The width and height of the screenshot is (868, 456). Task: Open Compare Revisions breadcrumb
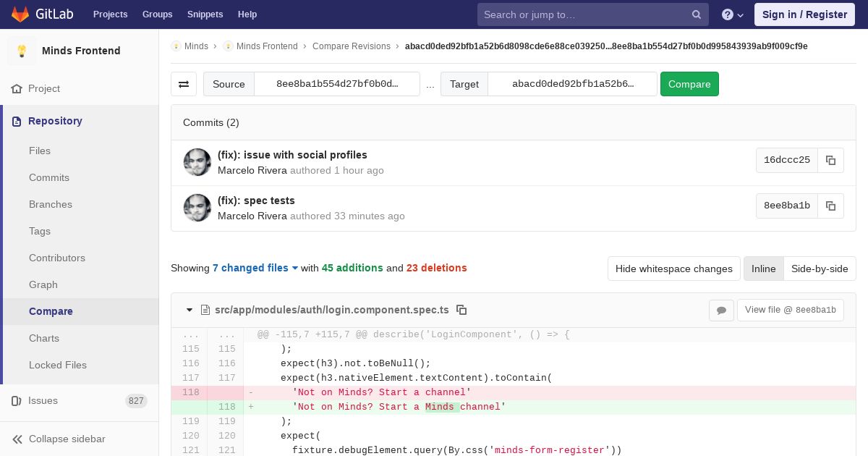pos(352,46)
